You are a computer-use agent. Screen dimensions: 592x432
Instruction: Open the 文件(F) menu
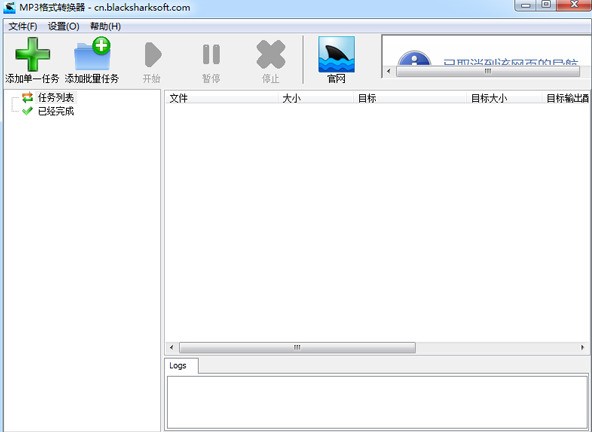[23, 26]
